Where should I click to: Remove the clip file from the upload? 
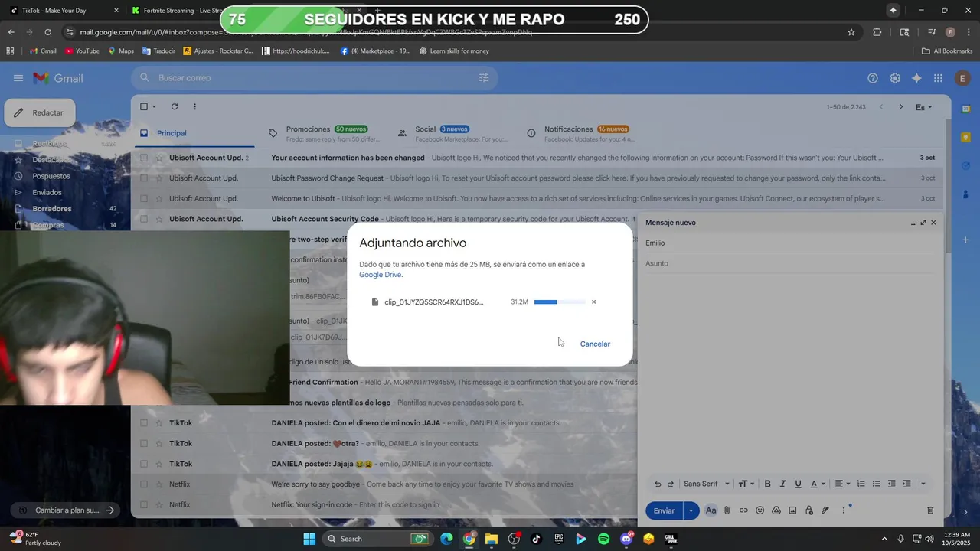click(593, 302)
